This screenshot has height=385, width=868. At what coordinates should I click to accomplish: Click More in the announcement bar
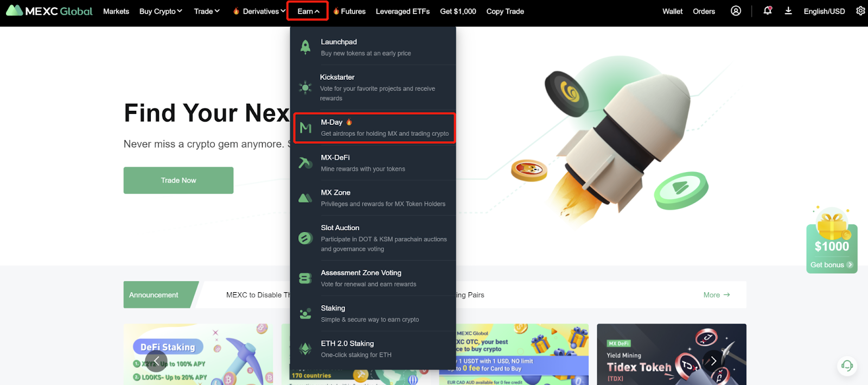(717, 295)
